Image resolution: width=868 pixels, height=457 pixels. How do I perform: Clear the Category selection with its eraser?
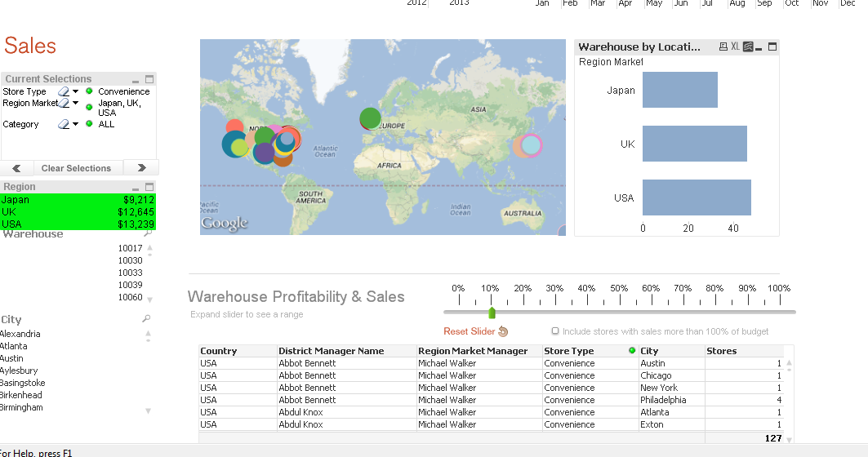pyautogui.click(x=64, y=125)
